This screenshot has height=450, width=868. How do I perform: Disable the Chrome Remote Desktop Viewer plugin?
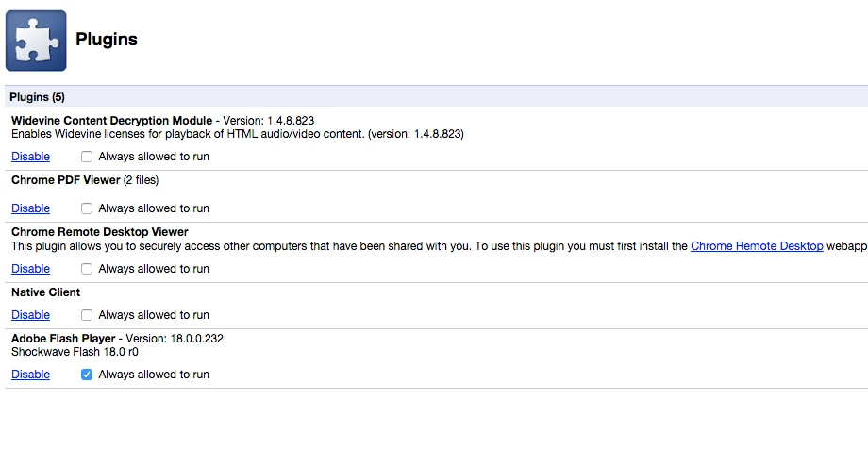tap(30, 269)
